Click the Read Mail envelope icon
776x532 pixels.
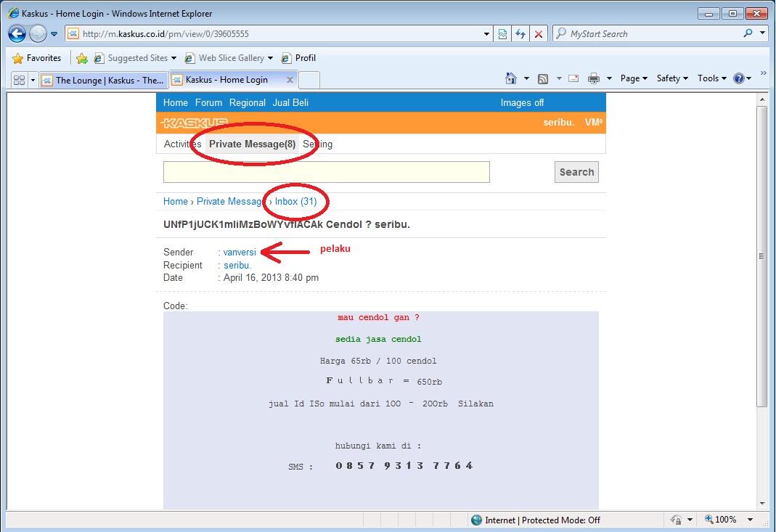tap(573, 78)
